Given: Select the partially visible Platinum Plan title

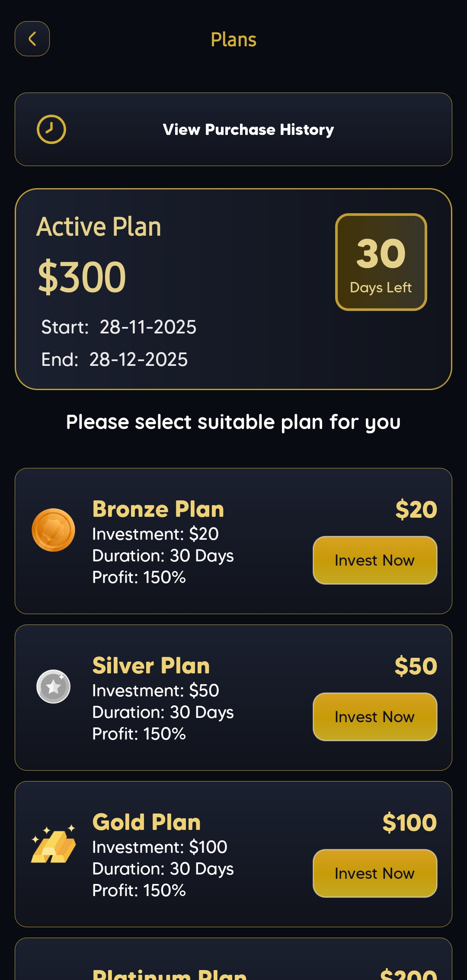Looking at the screenshot, I should (x=170, y=974).
